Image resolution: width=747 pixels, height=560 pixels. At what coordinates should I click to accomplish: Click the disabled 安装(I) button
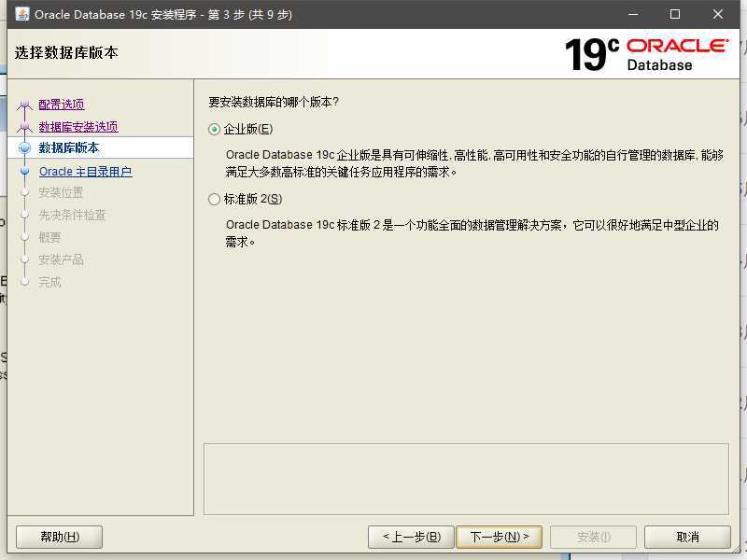point(593,538)
